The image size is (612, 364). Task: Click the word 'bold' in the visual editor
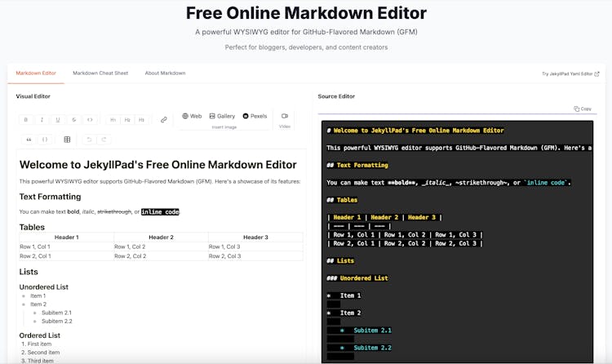click(73, 211)
